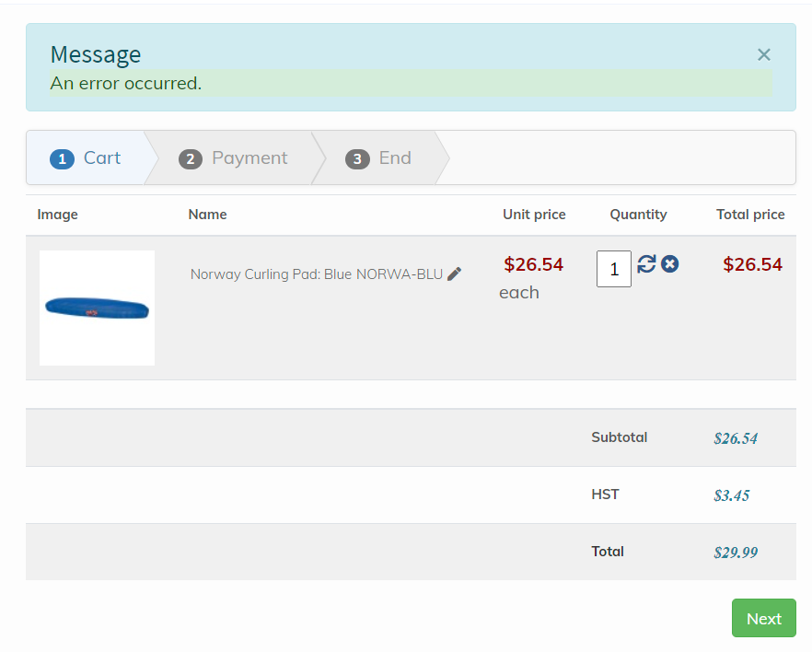Go to the Payment step

pyautogui.click(x=234, y=158)
